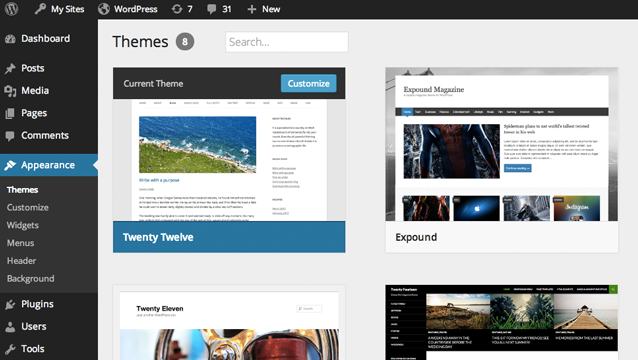This screenshot has width=638, height=360.
Task: Select the Appearance menu
Action: (49, 165)
